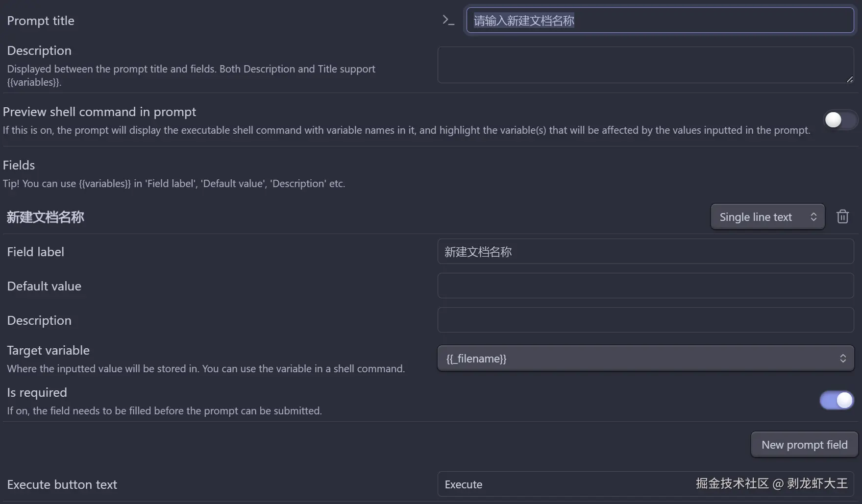The width and height of the screenshot is (862, 504).
Task: Click the Fields section heading
Action: [x=19, y=165]
